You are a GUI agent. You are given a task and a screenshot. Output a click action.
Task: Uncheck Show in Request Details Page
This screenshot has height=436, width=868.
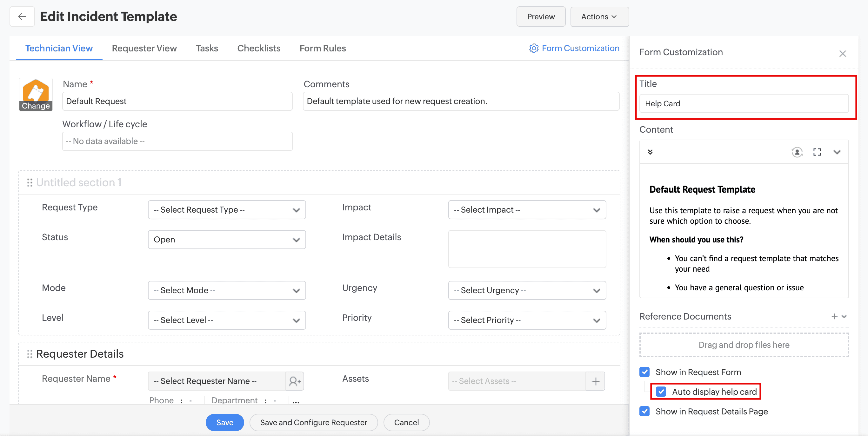(644, 412)
